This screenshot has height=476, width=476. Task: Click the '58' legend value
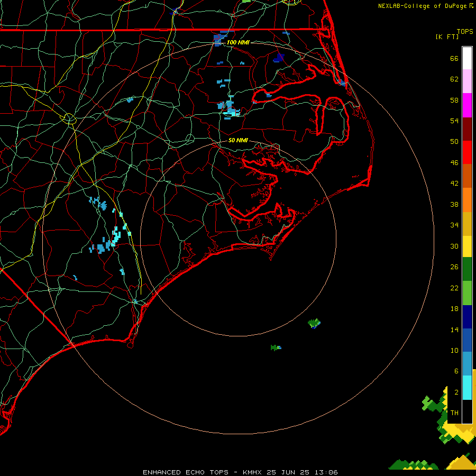pos(454,100)
